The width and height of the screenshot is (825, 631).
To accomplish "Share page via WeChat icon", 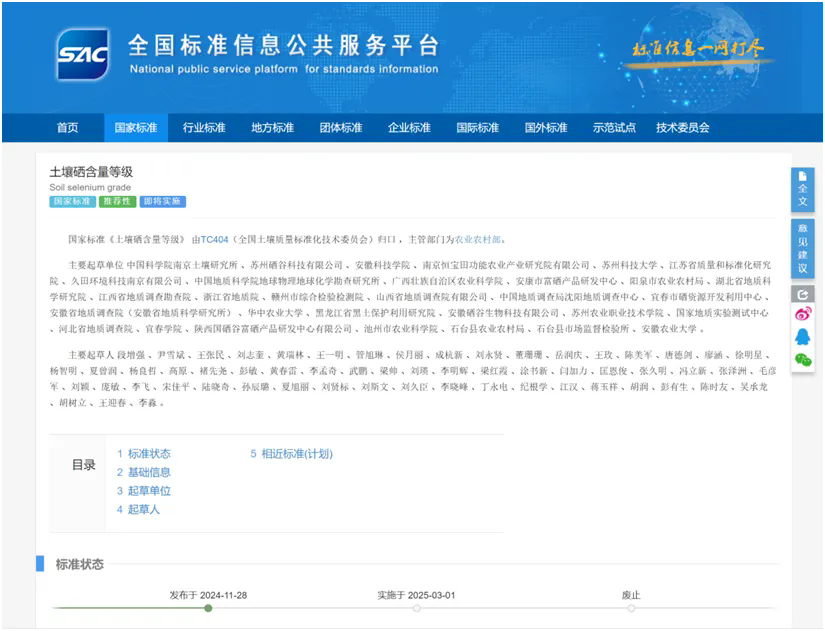I will pyautogui.click(x=802, y=359).
